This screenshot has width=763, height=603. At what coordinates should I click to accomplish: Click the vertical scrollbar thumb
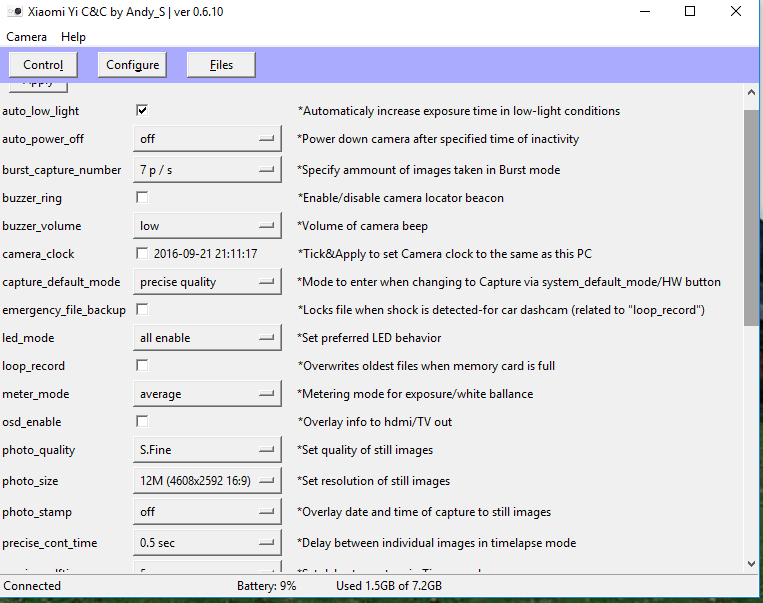click(x=751, y=218)
